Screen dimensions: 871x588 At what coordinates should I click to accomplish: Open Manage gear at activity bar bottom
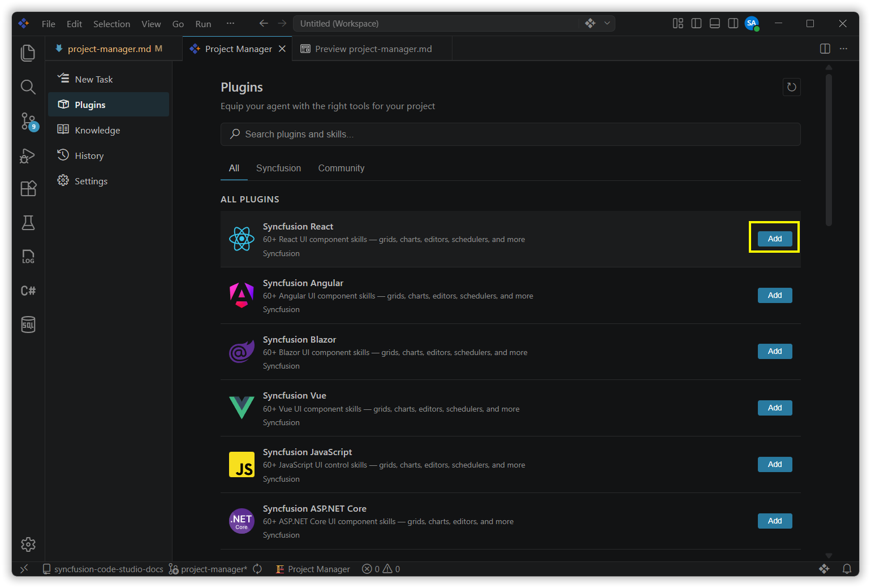28,544
